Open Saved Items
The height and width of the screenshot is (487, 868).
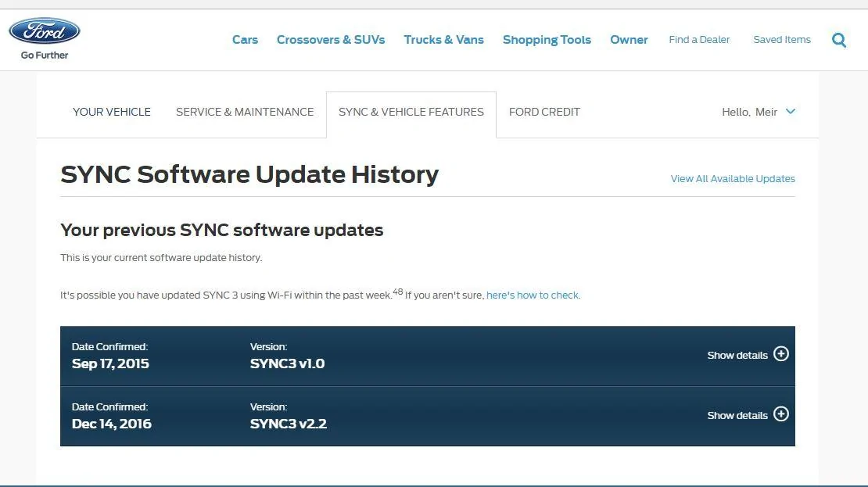coord(782,40)
